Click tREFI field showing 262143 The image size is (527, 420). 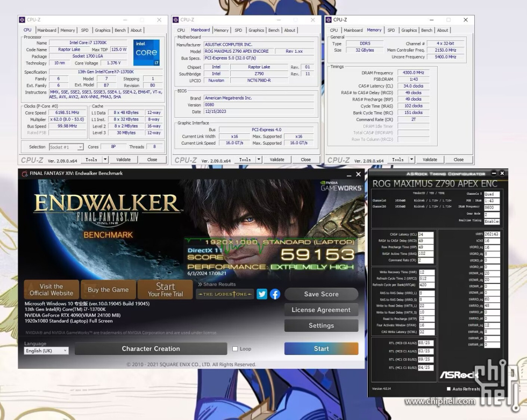tap(492, 234)
